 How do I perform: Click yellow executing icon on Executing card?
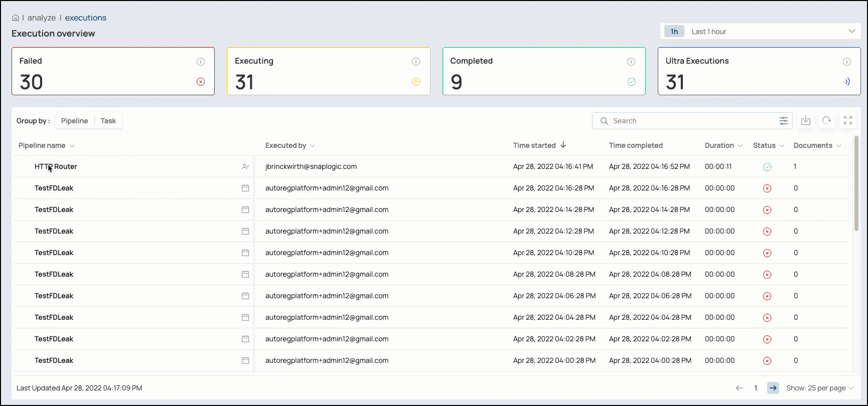click(x=416, y=82)
